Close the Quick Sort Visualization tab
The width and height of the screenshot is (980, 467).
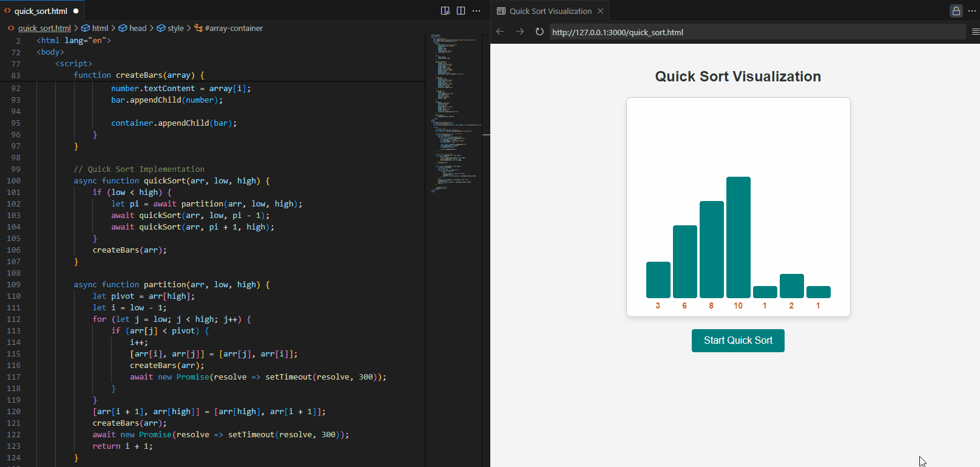[600, 11]
